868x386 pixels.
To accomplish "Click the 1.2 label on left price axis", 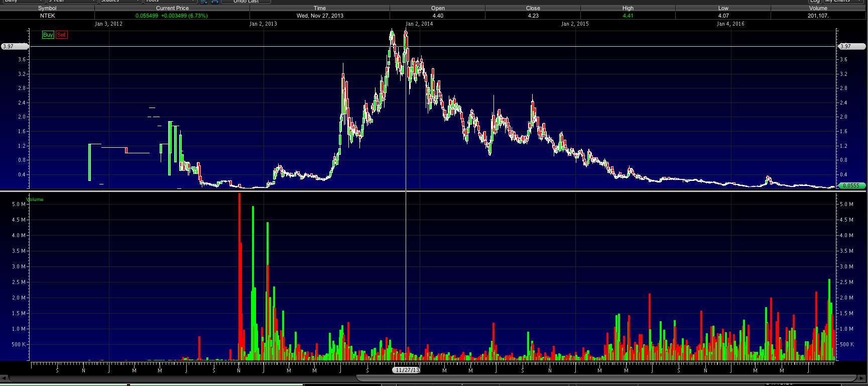I will (x=22, y=146).
